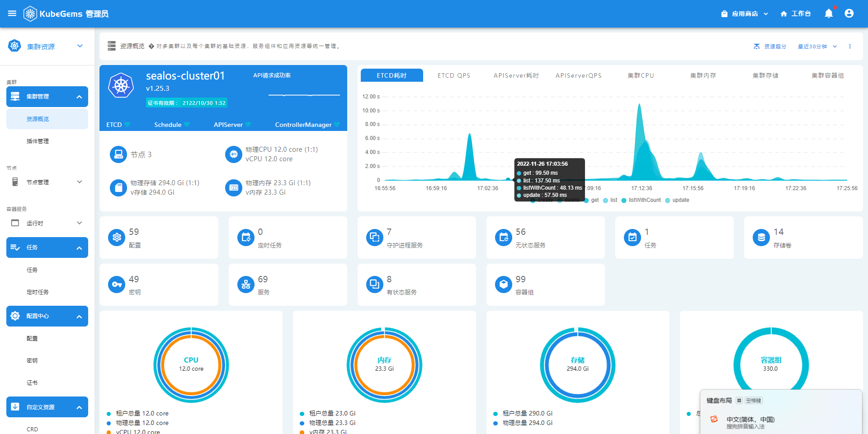Click the 无状态服务 card icon
868x434 pixels.
(504, 237)
